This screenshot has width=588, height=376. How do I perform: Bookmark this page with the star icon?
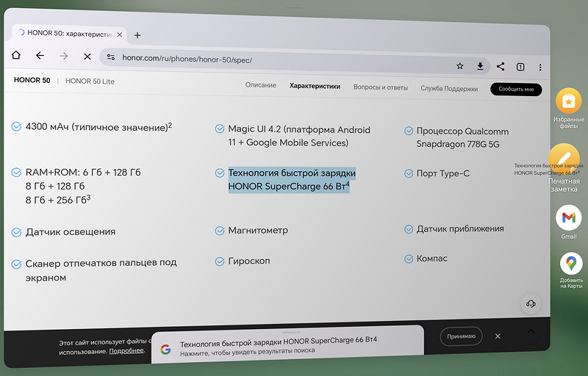[460, 66]
